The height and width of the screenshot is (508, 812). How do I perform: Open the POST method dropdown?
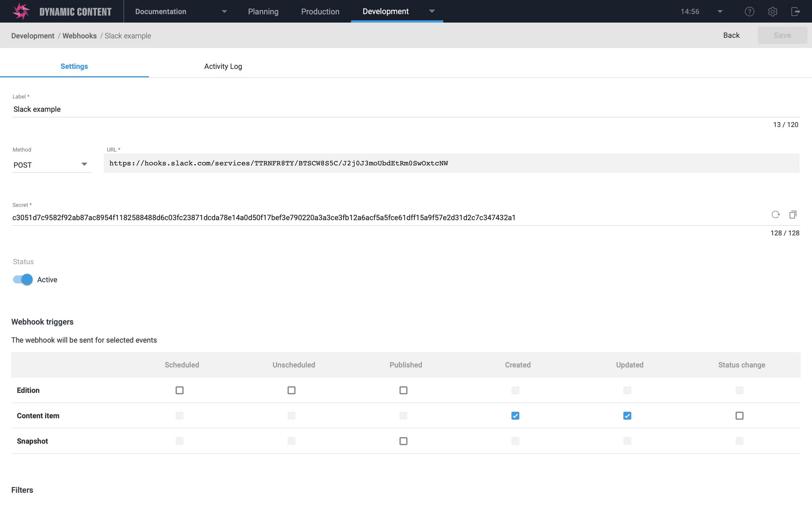pyautogui.click(x=52, y=165)
